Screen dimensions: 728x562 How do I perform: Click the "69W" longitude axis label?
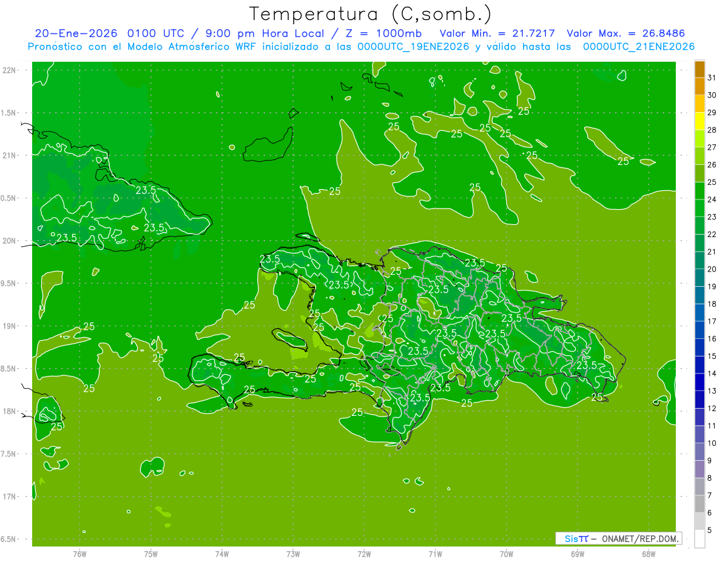578,554
